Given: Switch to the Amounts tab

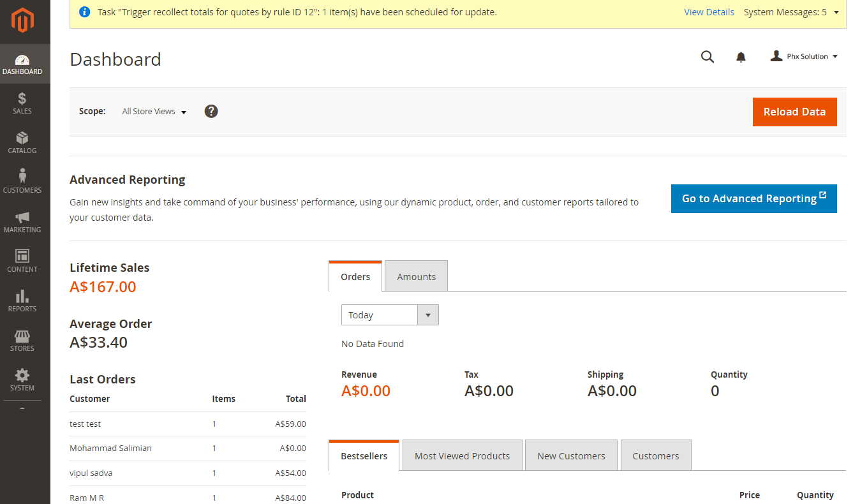Looking at the screenshot, I should 416,277.
